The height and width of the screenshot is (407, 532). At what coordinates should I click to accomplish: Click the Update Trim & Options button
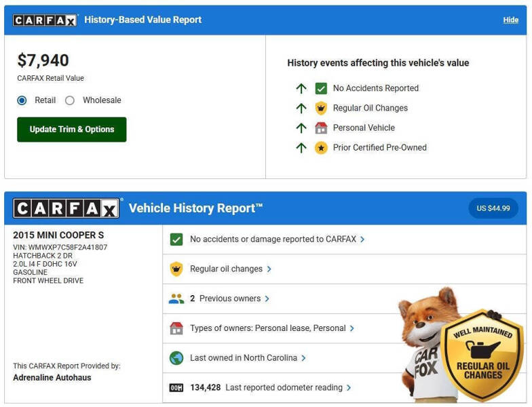(x=72, y=130)
